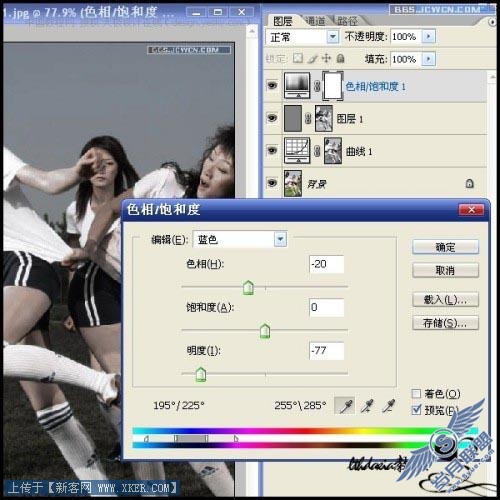Select the 色相/饱和度 1 layer name
Screen dimensions: 500x500
click(375, 86)
